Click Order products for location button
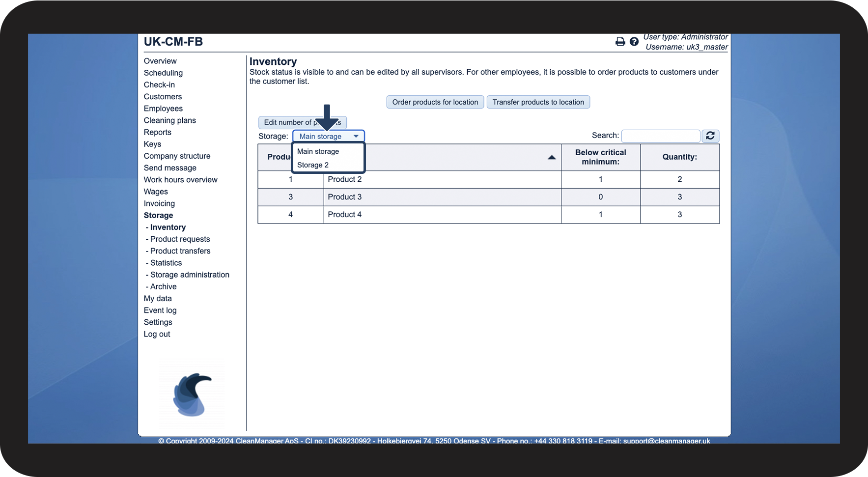 point(435,102)
